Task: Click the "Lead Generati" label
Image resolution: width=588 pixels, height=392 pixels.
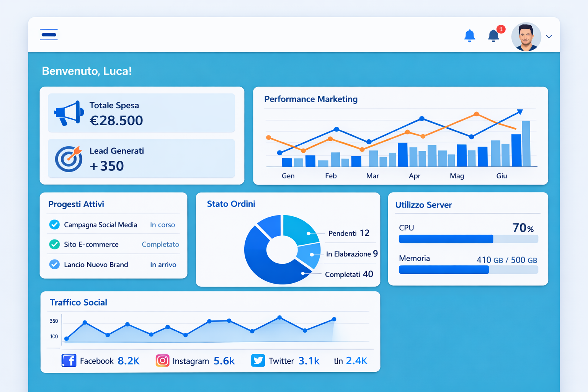Action: tap(117, 151)
